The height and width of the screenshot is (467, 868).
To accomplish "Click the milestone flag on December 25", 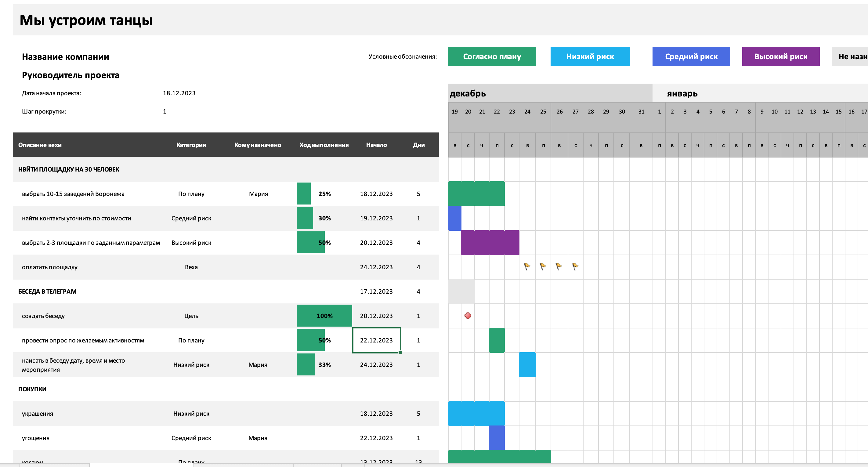I will (x=543, y=267).
